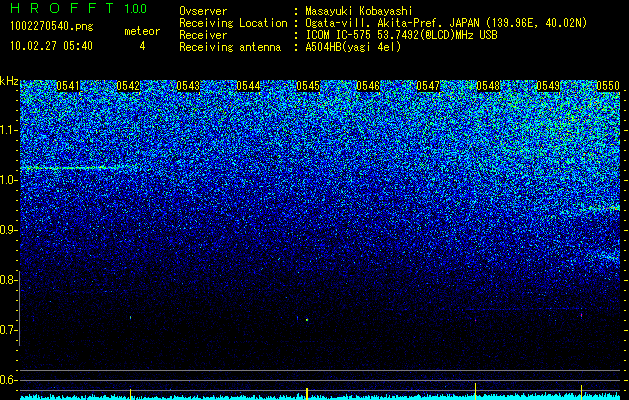Click the Receiving Location field label
Image resolution: width=629 pixels, height=400 pixels.
pyautogui.click(x=233, y=23)
